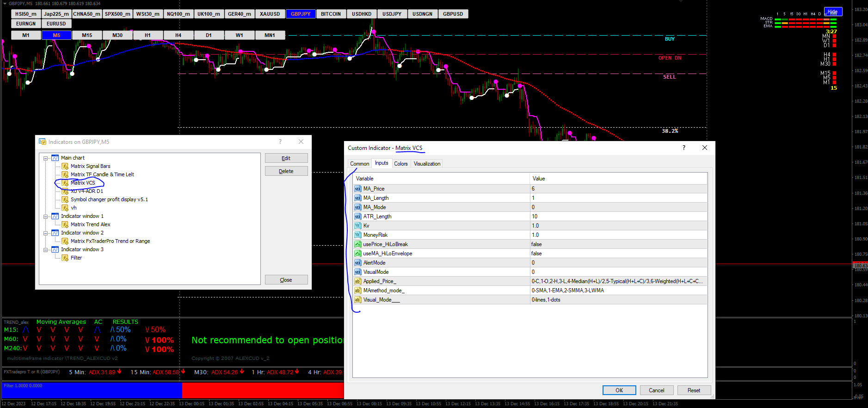Click the Filter indicator icon
This screenshot has height=408, width=868.
65,258
